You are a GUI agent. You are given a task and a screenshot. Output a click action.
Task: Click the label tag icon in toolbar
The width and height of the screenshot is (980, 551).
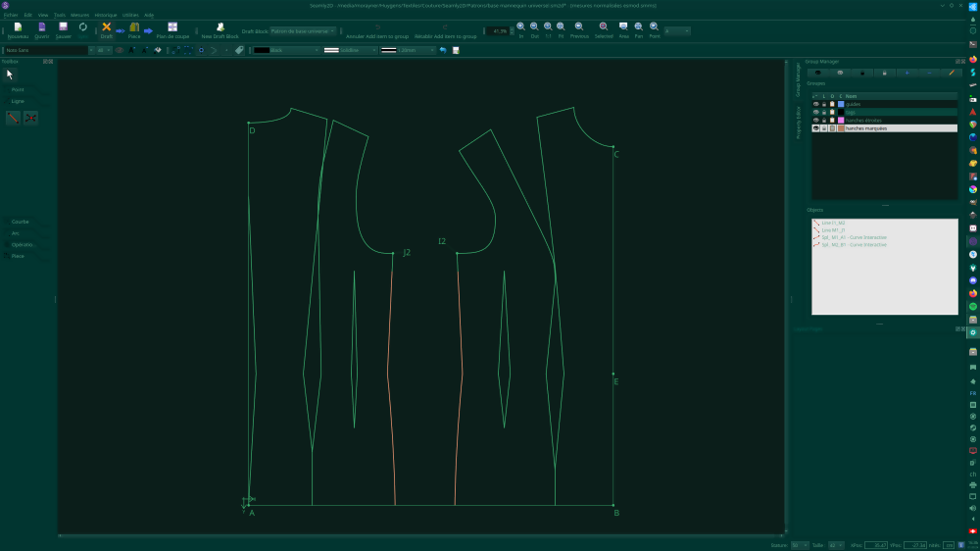pos(239,50)
